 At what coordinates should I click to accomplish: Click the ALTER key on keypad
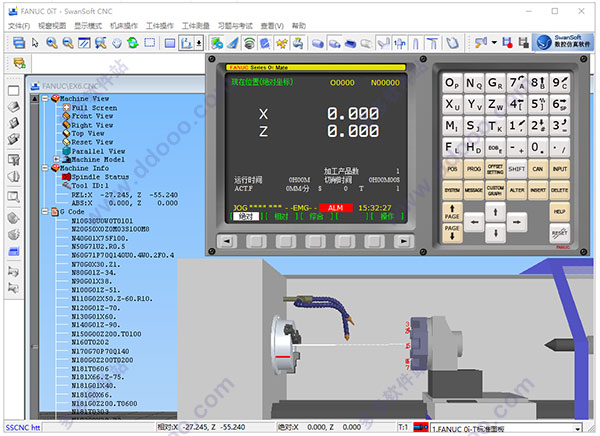pyautogui.click(x=517, y=190)
